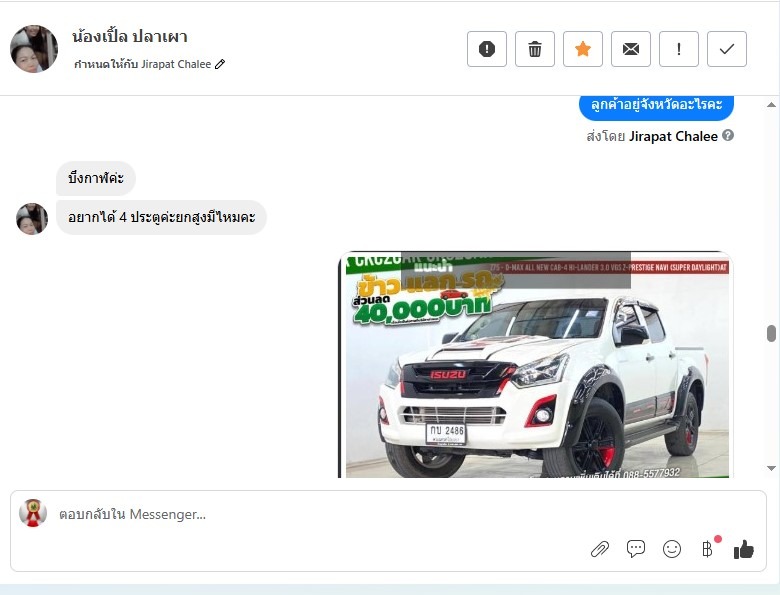Edit assignee with pencil icon

[x=220, y=64]
